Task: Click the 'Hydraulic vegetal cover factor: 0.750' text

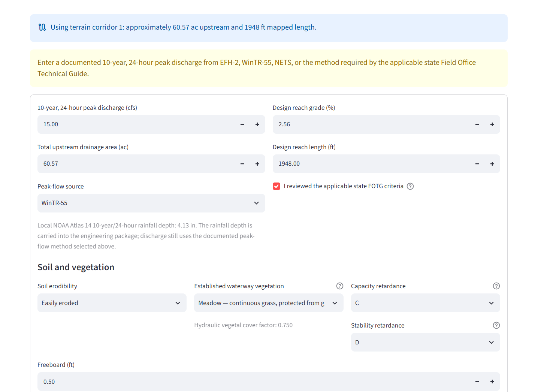Action: pos(244,325)
